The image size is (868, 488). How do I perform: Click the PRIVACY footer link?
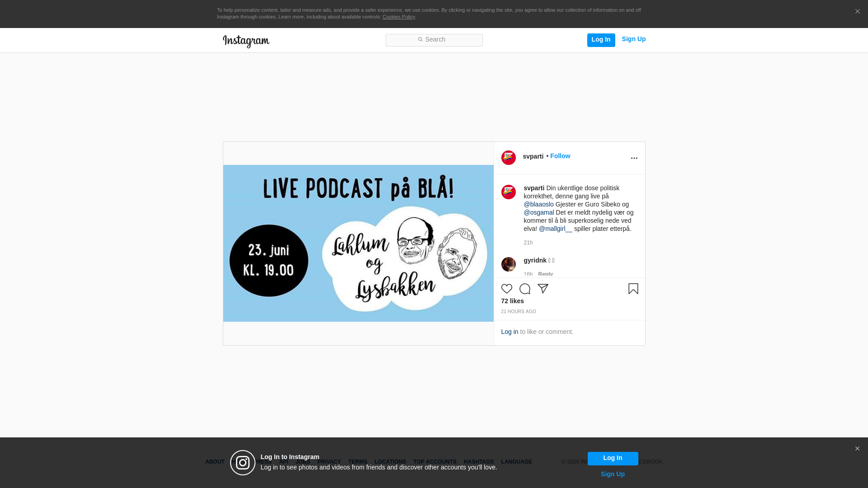(x=329, y=462)
